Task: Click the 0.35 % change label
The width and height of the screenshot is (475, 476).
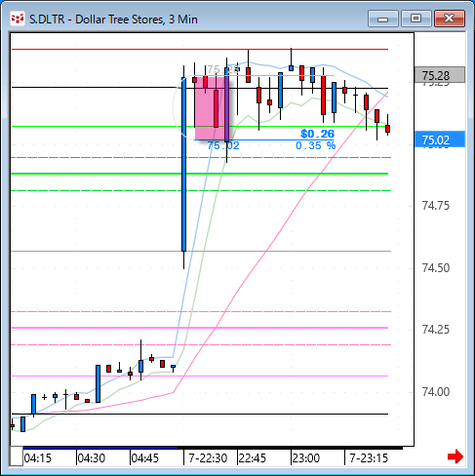Action: point(315,145)
